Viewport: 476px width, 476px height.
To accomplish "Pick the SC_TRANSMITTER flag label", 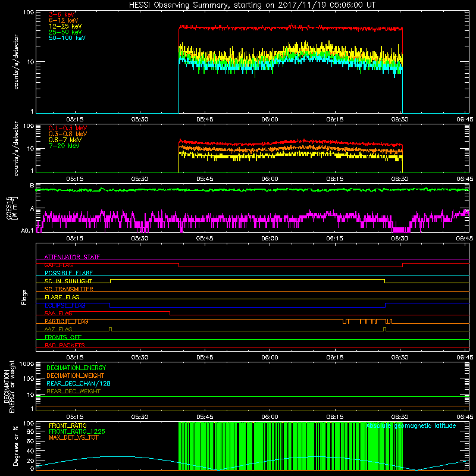I will [68, 289].
